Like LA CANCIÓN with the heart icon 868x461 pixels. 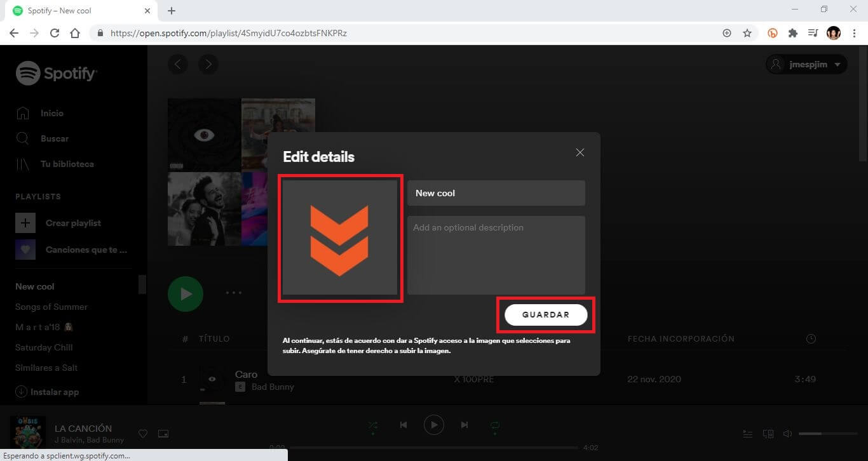143,434
